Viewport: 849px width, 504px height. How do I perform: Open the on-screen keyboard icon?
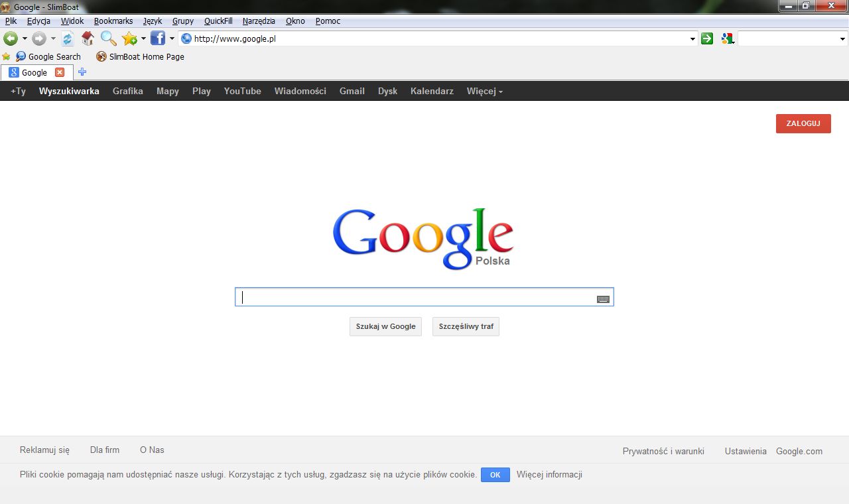point(603,299)
